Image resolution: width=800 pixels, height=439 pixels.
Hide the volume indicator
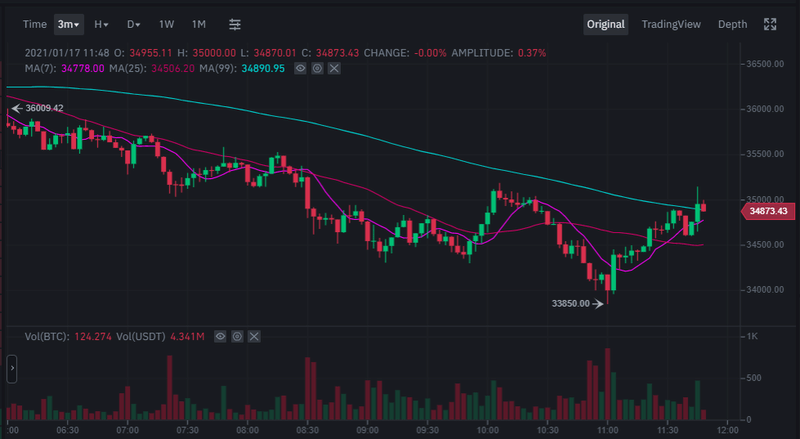coord(222,338)
